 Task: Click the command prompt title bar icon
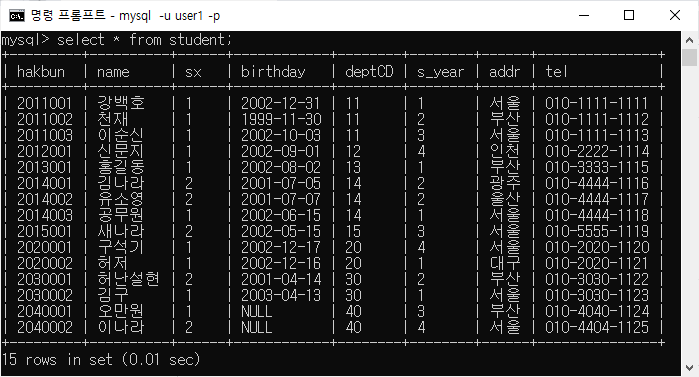tap(17, 16)
